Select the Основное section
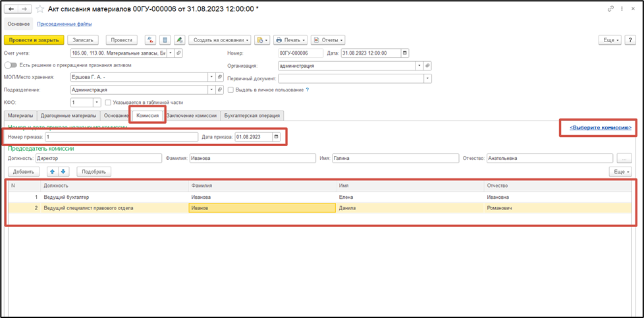 18,24
